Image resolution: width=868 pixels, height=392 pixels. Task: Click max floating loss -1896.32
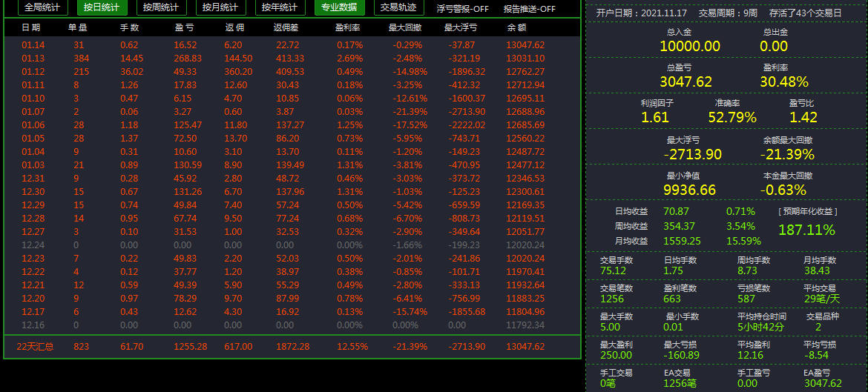(x=467, y=71)
